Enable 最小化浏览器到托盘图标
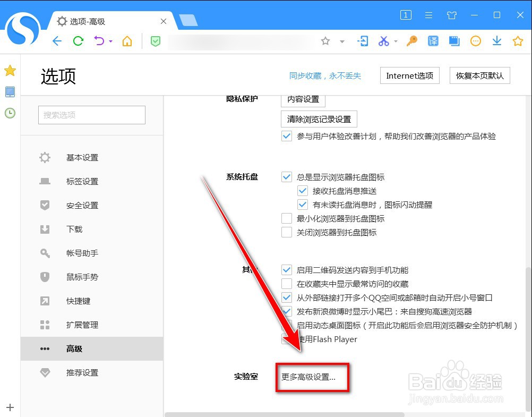This screenshot has height=417, width=532. (x=287, y=218)
